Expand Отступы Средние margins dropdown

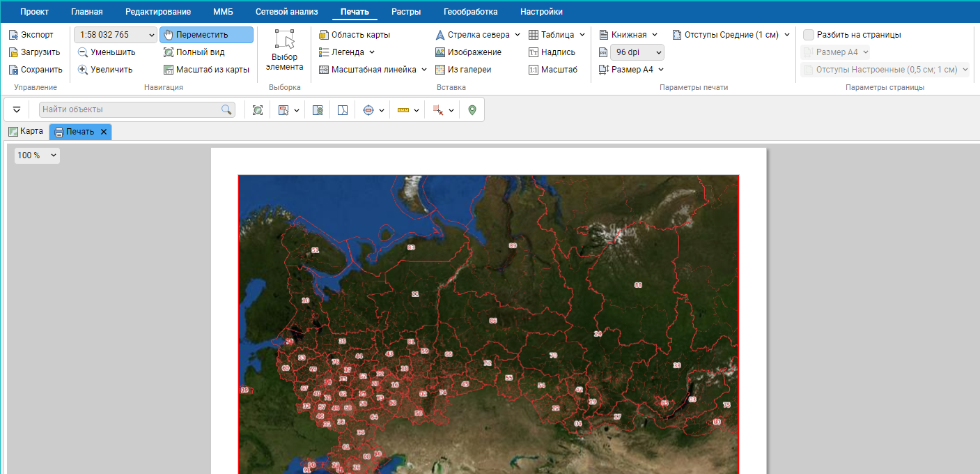tap(731, 35)
